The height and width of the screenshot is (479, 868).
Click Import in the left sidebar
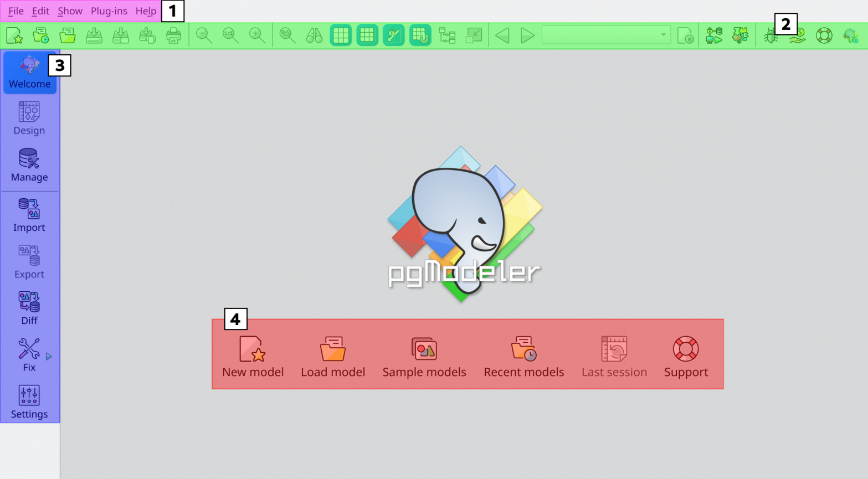[30, 215]
